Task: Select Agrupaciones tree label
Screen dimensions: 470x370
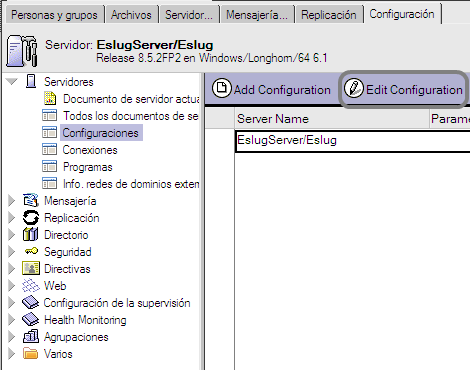Action: [76, 337]
